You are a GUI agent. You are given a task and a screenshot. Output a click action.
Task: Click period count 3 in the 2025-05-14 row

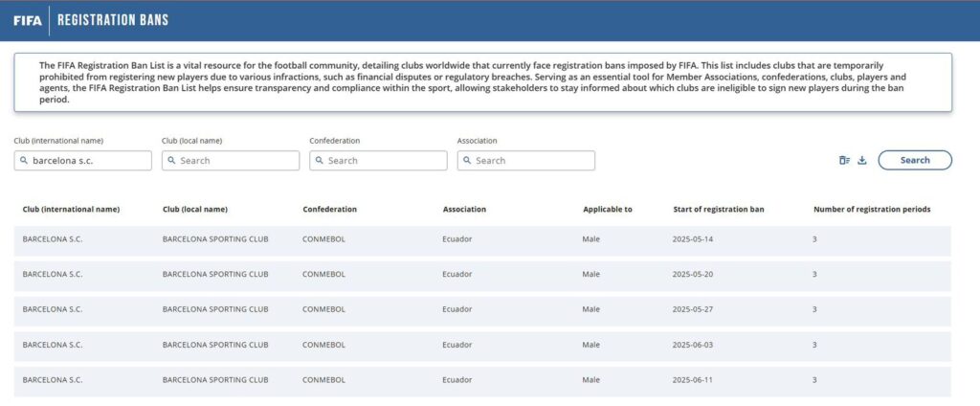[815, 239]
